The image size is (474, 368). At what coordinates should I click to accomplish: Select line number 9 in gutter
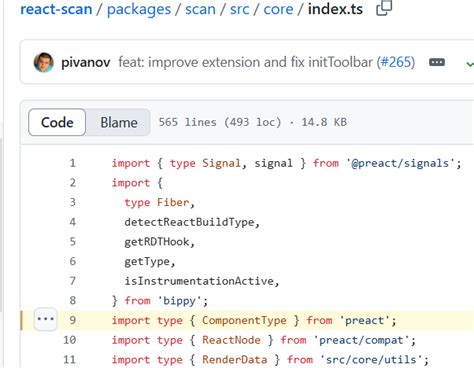72,320
